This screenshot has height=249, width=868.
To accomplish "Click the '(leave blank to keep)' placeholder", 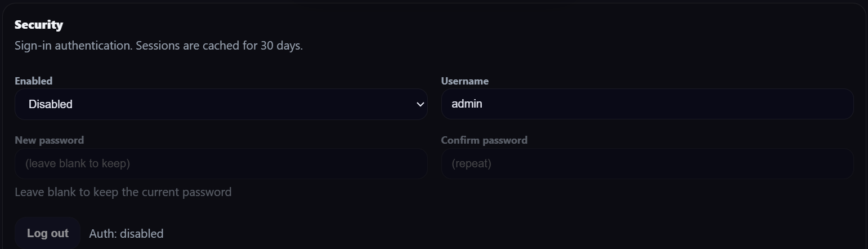I will tap(78, 164).
